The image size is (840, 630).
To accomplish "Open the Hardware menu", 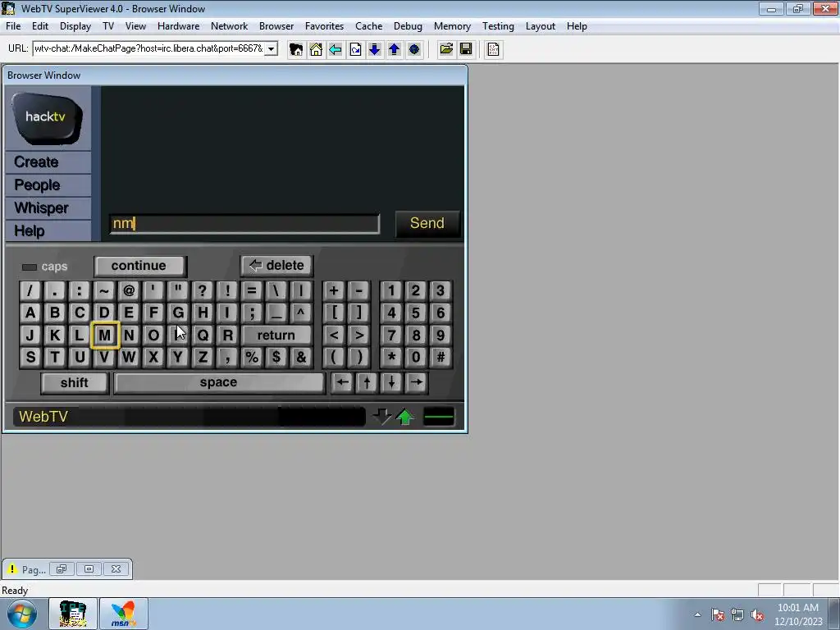I will [x=178, y=26].
